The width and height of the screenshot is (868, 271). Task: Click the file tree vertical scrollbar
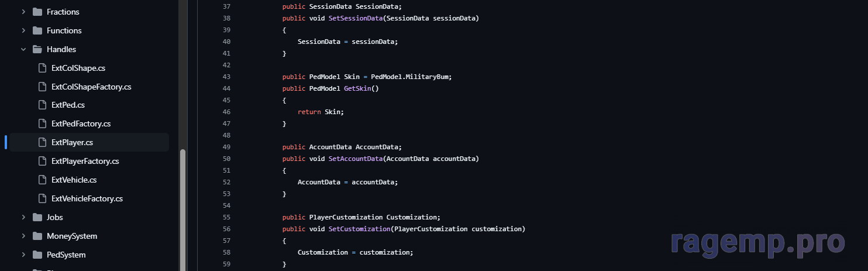point(182,205)
